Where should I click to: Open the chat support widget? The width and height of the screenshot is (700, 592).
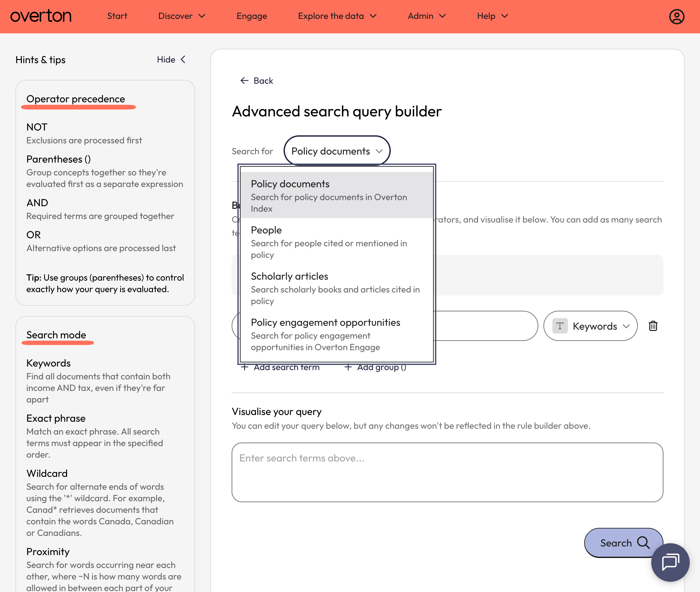[670, 562]
